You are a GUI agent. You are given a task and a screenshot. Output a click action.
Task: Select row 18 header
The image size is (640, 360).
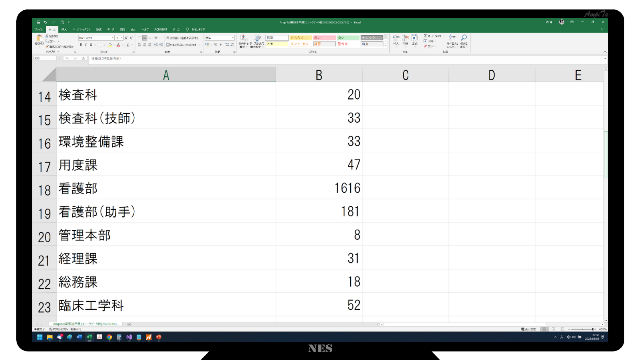[44, 188]
